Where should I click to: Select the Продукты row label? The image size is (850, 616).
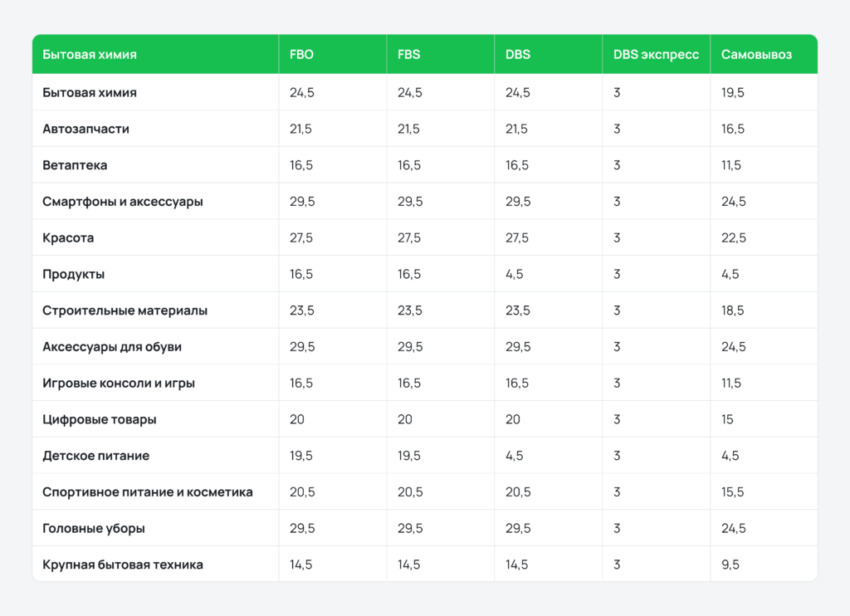tap(73, 274)
